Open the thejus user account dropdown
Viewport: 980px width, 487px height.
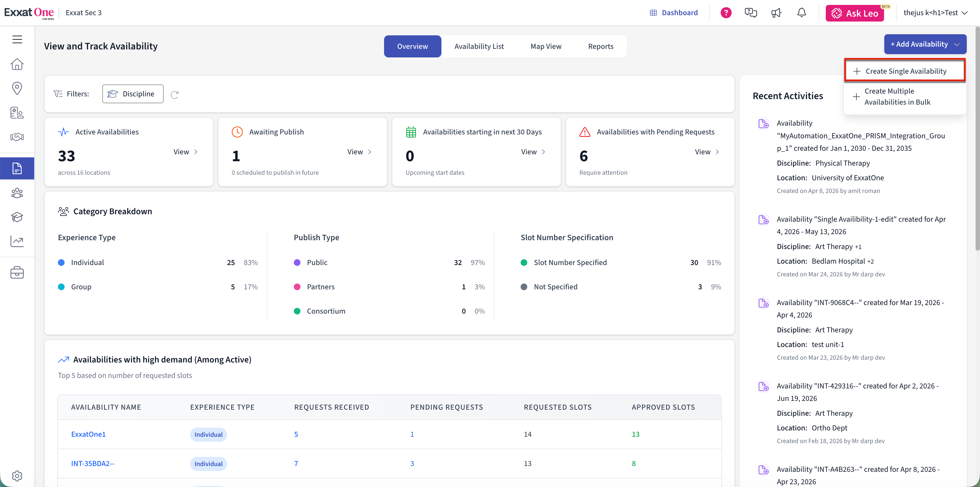click(935, 13)
